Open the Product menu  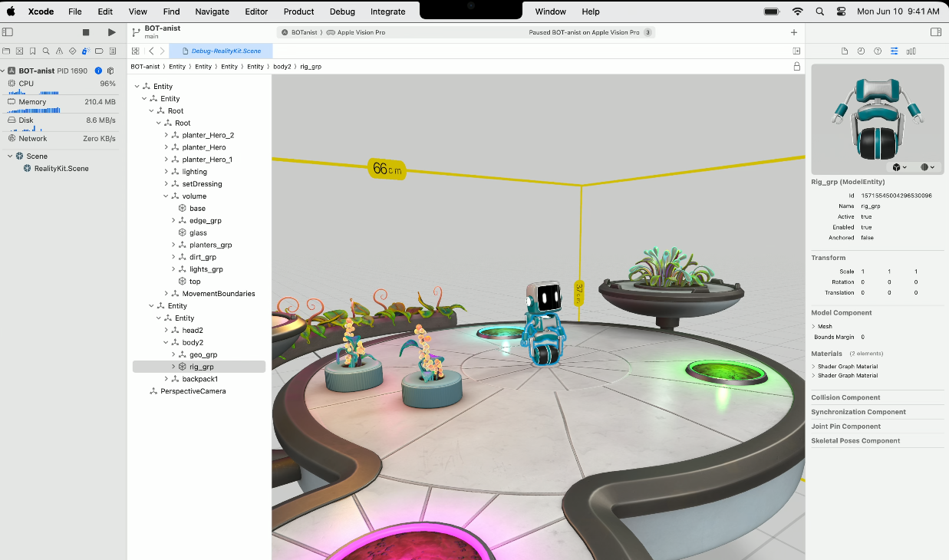[x=298, y=12]
